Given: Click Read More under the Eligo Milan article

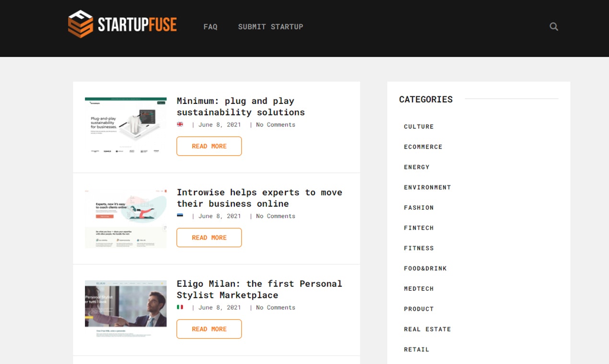Looking at the screenshot, I should click(209, 329).
